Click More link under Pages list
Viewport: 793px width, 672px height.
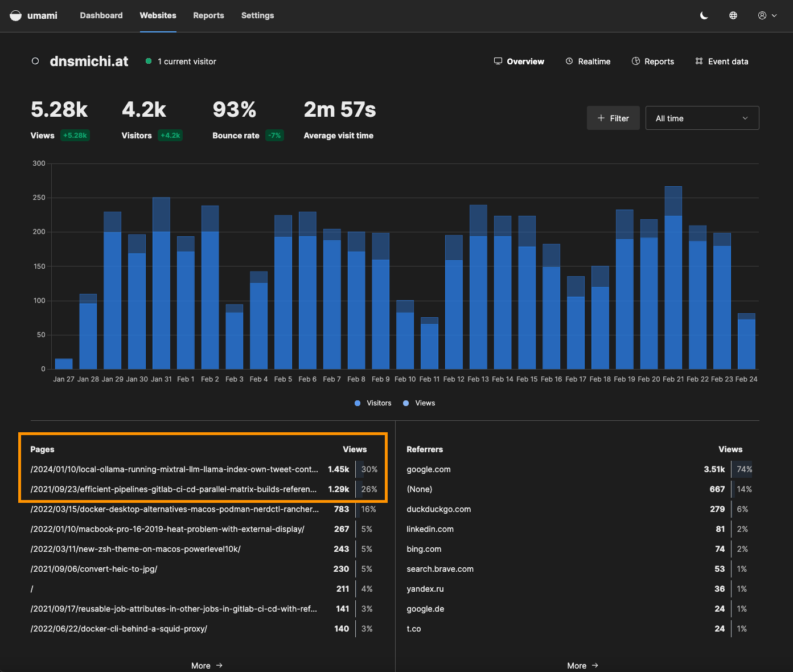[x=207, y=665]
